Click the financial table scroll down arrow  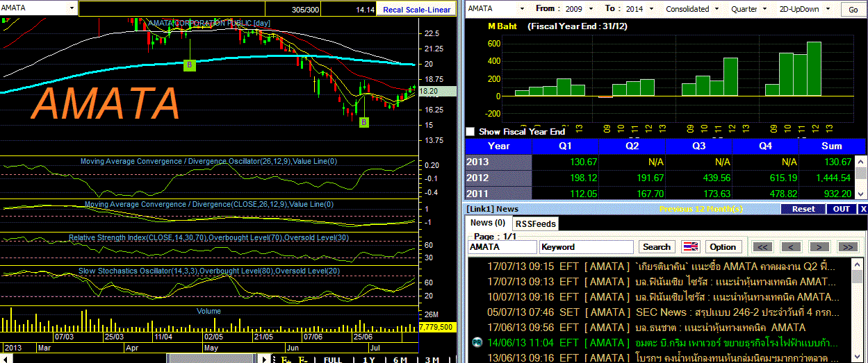tap(860, 194)
